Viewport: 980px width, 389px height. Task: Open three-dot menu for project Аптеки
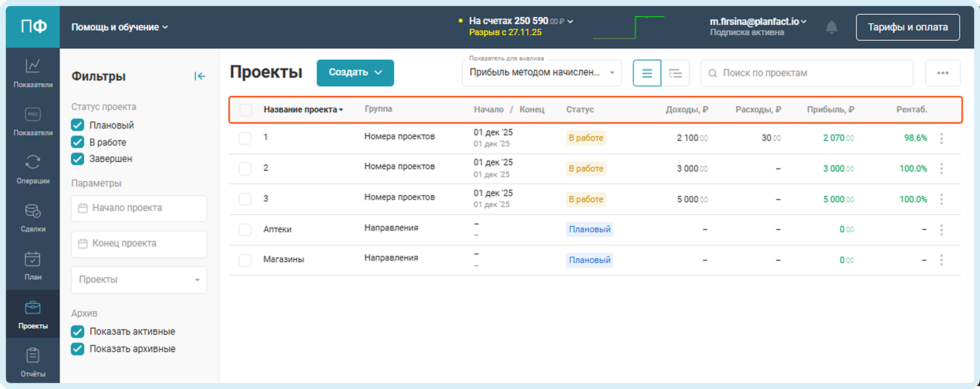[941, 230]
